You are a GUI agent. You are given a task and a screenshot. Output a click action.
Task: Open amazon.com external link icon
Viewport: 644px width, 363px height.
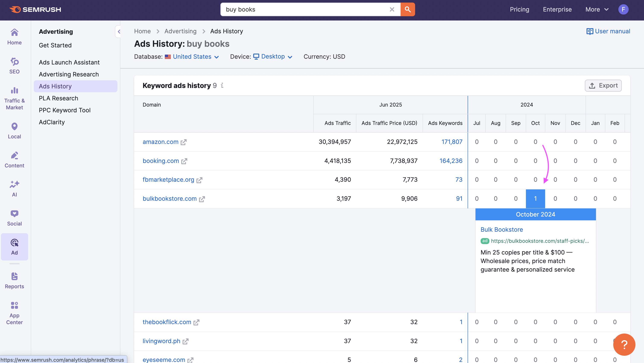(x=184, y=142)
